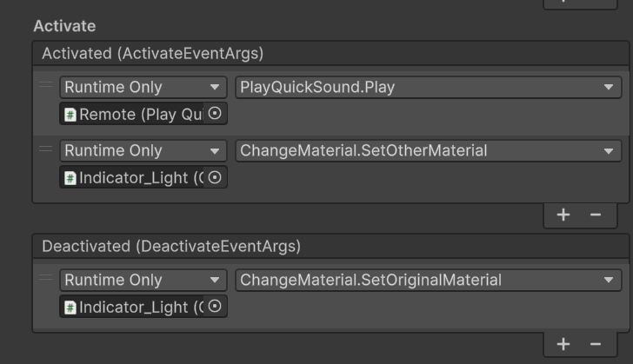Open object picker for Remote field

point(216,114)
